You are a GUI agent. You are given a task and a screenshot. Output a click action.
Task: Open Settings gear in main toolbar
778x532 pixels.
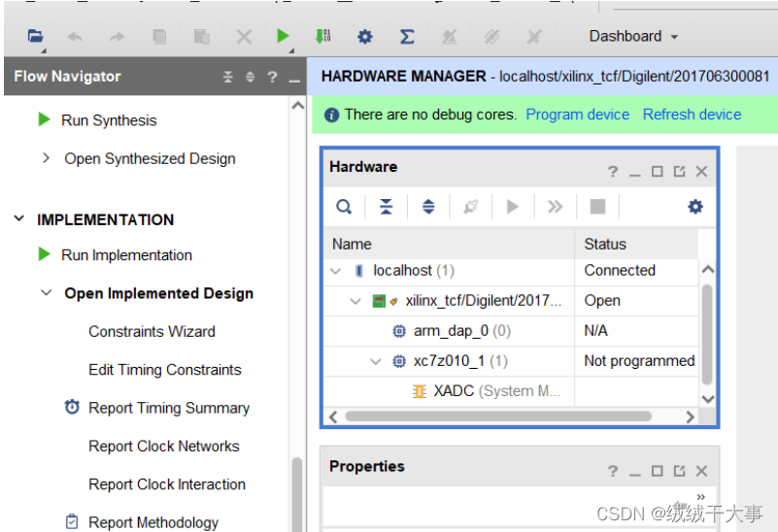click(364, 37)
